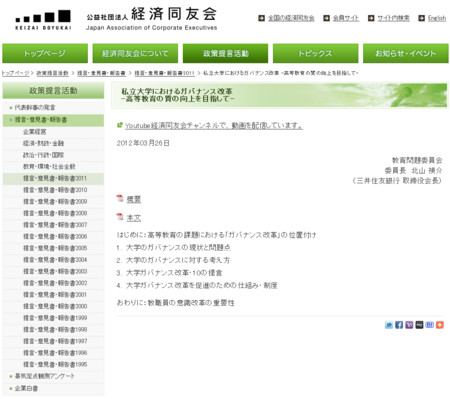Open 政策提言活動 navigation tab
This screenshot has width=450, height=399.
[x=226, y=53]
